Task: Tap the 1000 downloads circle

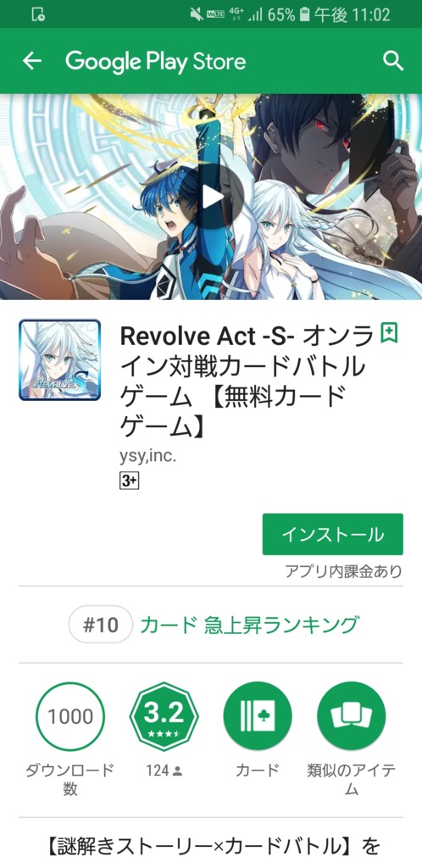Action: coord(69,716)
